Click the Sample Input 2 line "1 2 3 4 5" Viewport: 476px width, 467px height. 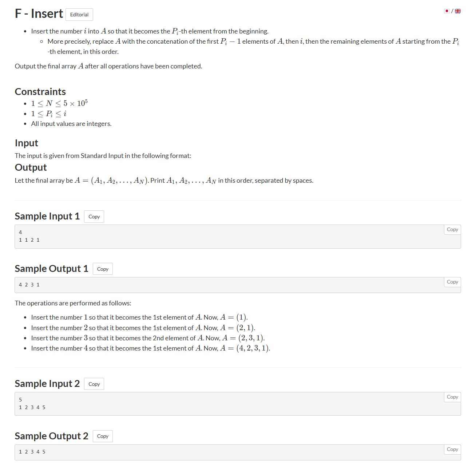click(32, 407)
